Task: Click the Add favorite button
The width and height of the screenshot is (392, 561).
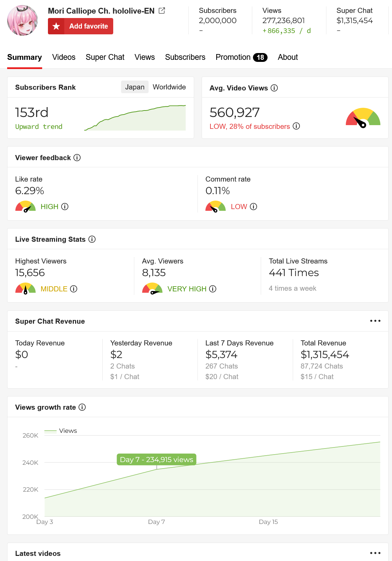Action: point(81,26)
